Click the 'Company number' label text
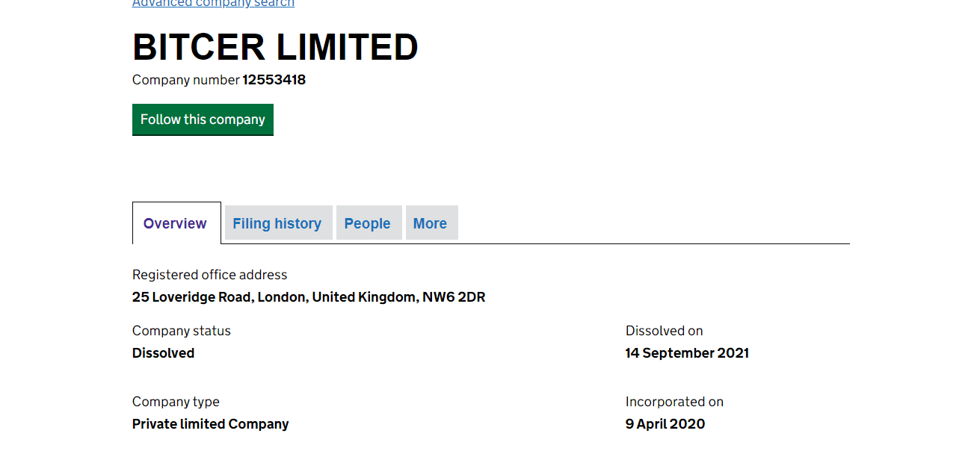980x460 pixels. (x=185, y=80)
